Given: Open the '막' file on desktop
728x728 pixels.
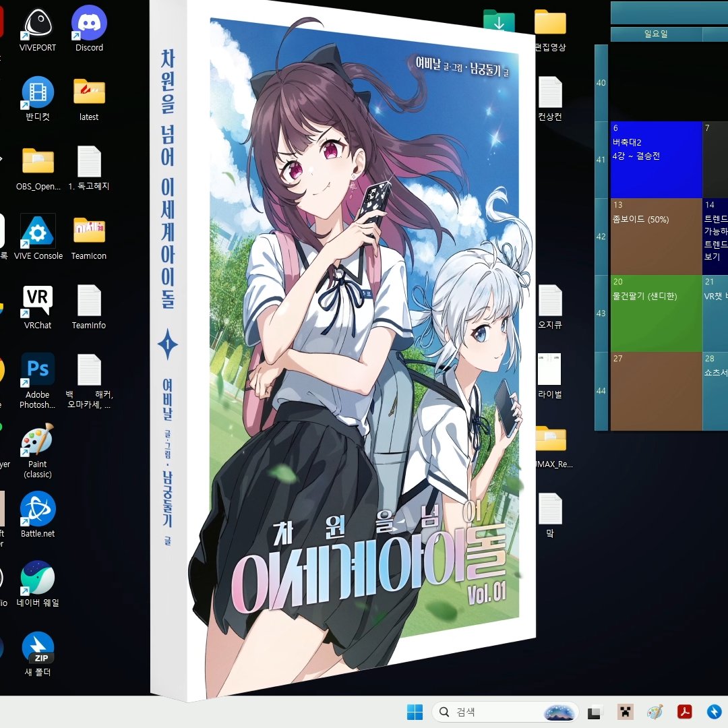Looking at the screenshot, I should [x=550, y=515].
